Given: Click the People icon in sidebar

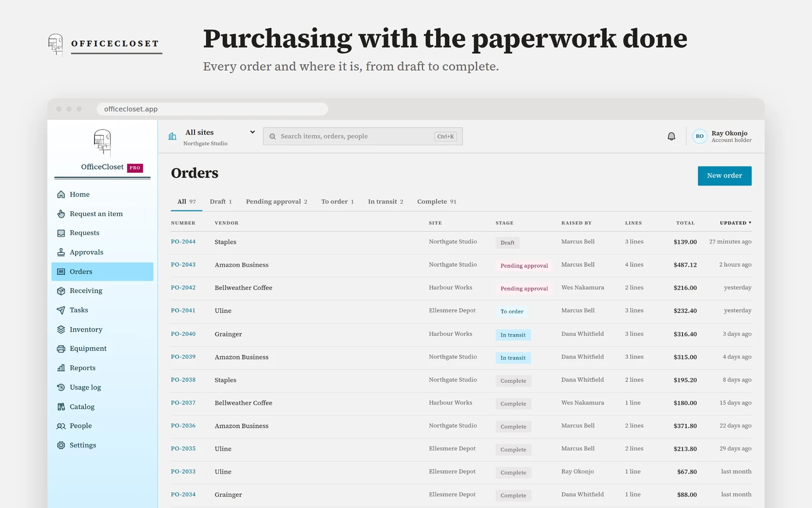Looking at the screenshot, I should point(61,426).
